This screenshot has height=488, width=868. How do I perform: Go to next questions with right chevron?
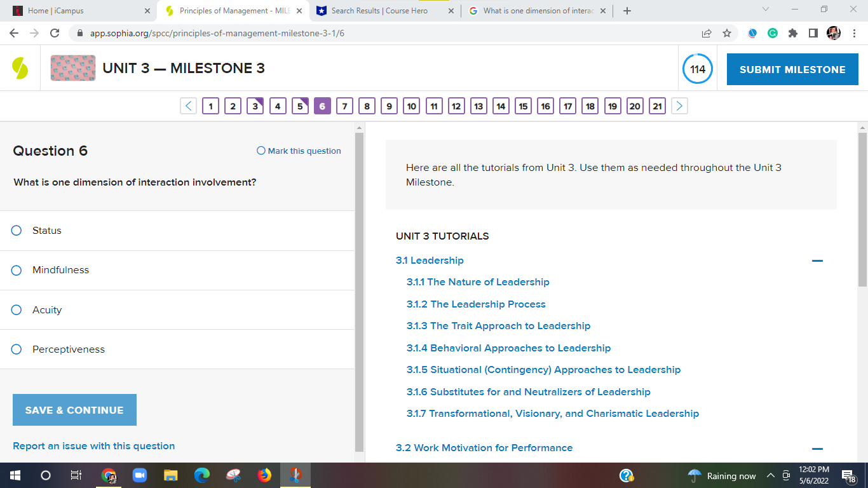click(x=679, y=106)
